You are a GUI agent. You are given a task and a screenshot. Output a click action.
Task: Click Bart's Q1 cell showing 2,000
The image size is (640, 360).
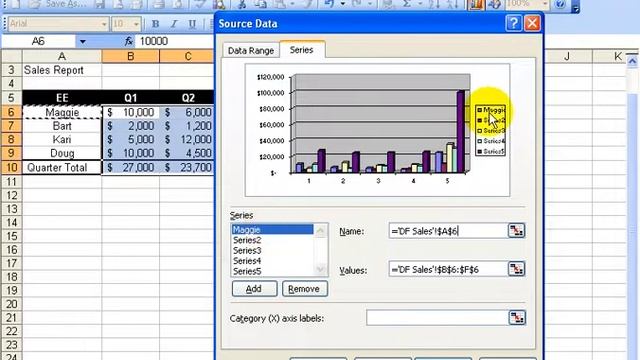click(x=131, y=126)
